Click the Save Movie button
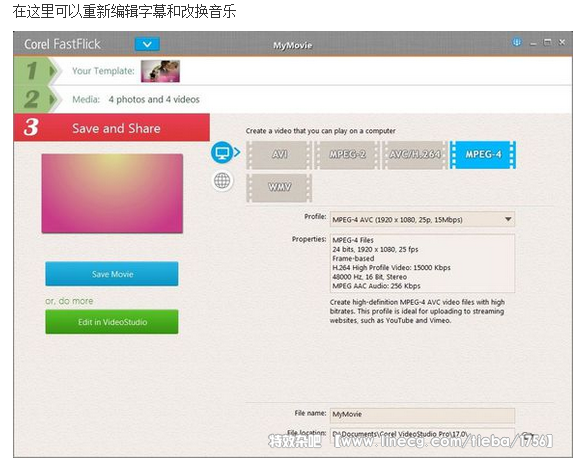The image size is (583, 458). tap(112, 274)
